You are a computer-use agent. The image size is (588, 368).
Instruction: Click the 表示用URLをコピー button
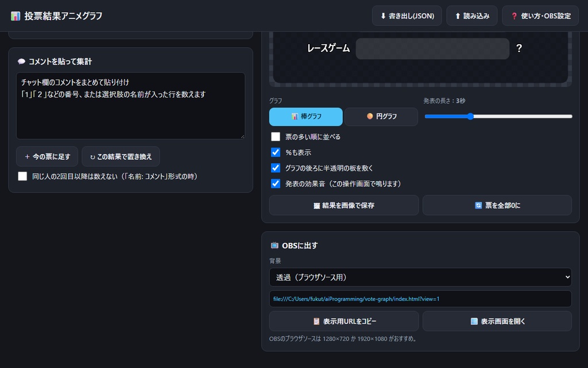click(x=344, y=321)
